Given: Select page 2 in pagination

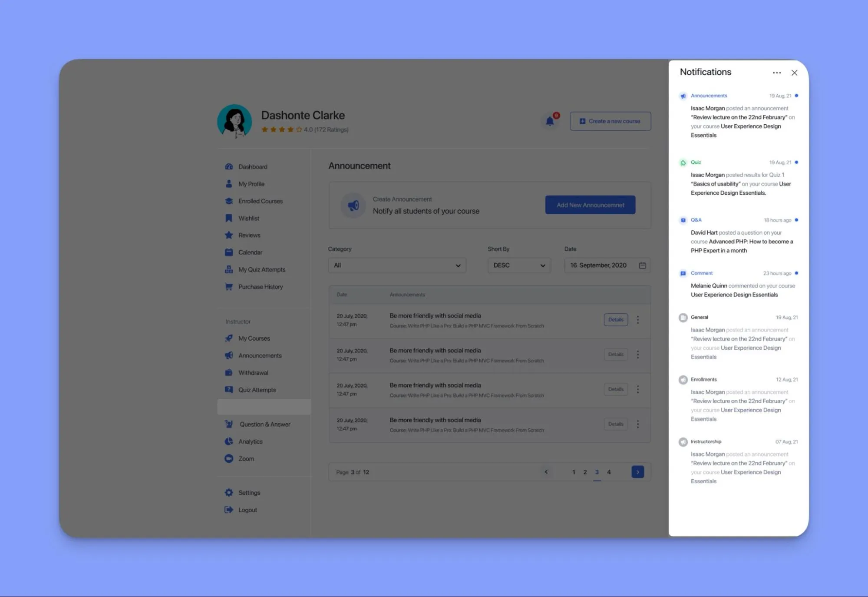Looking at the screenshot, I should coord(585,472).
